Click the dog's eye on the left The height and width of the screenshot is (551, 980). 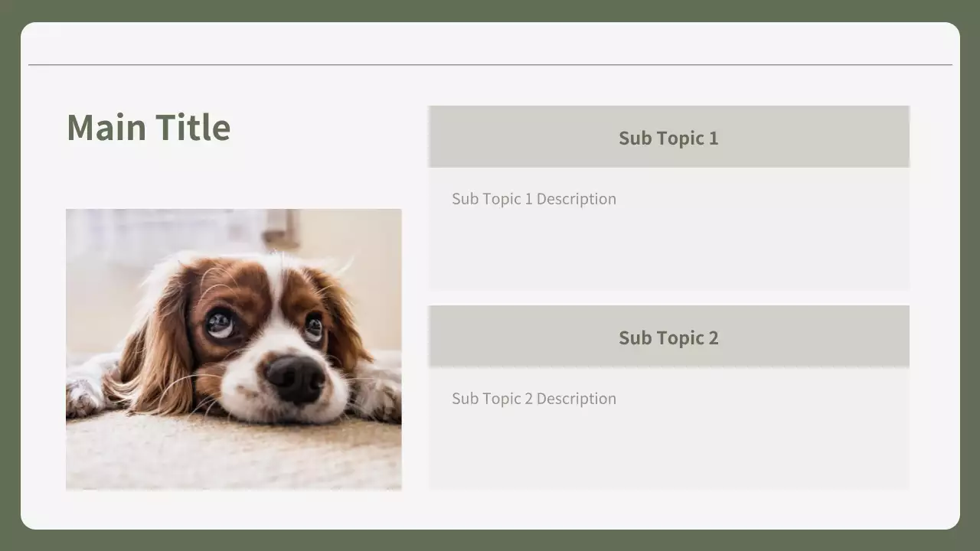pos(220,322)
